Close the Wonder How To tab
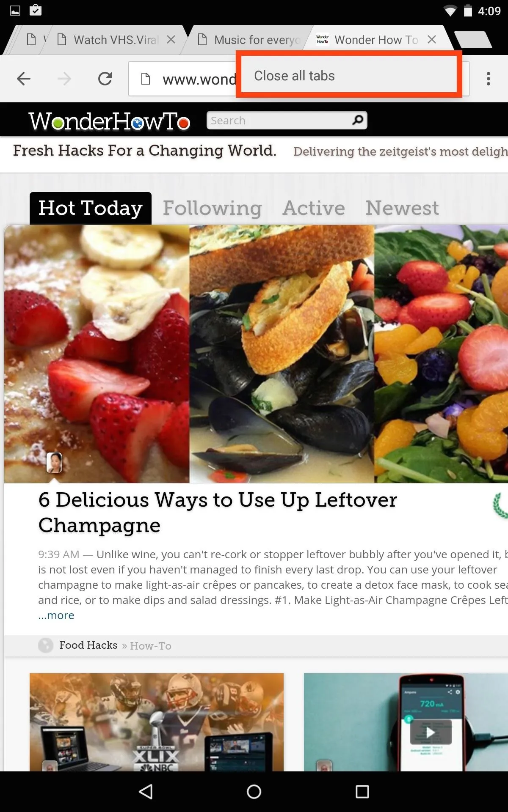 point(432,40)
